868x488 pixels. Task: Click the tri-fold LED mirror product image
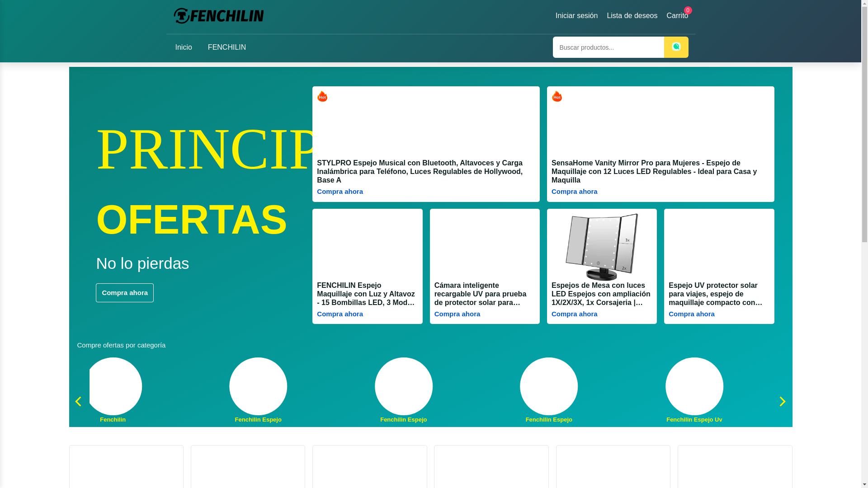tap(602, 247)
